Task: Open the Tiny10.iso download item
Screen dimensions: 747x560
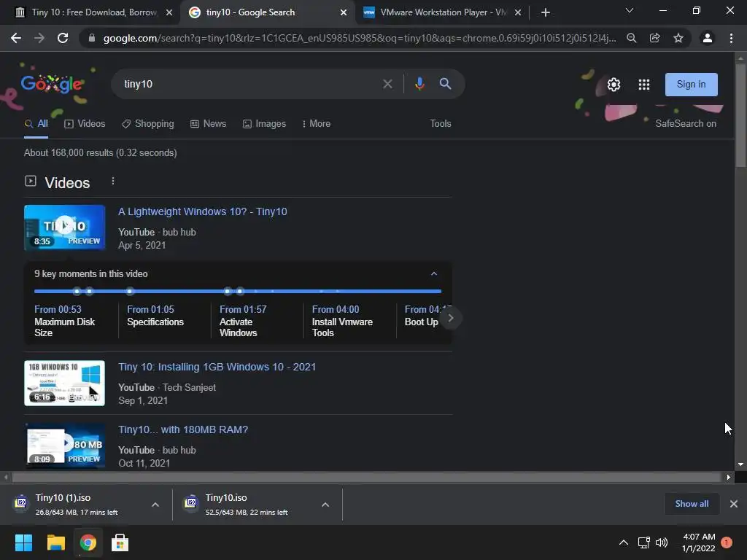Action: [247, 505]
